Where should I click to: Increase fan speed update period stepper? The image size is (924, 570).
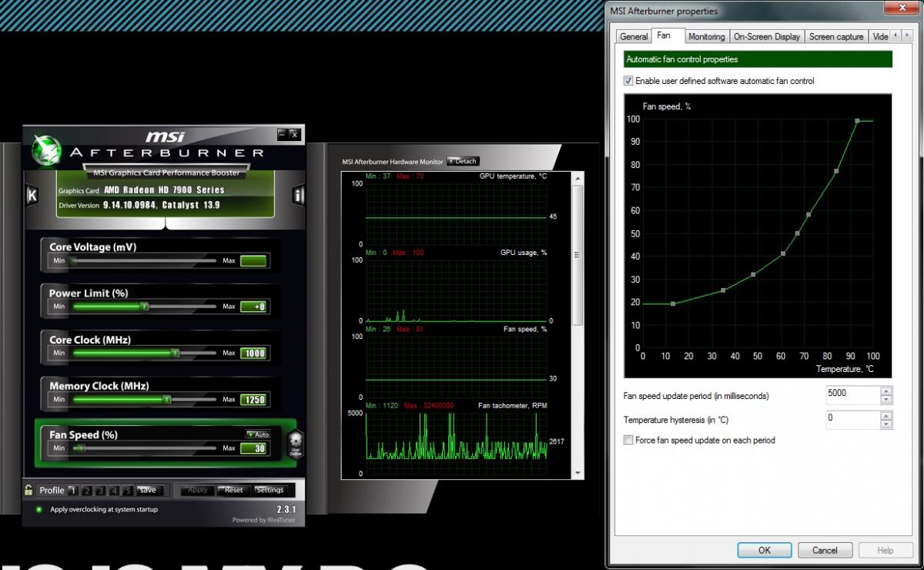(x=886, y=391)
